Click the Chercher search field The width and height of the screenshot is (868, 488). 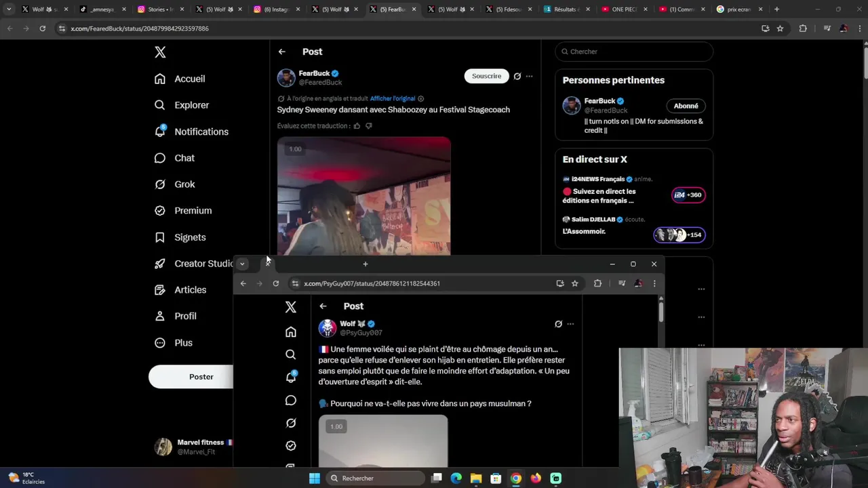[634, 52]
